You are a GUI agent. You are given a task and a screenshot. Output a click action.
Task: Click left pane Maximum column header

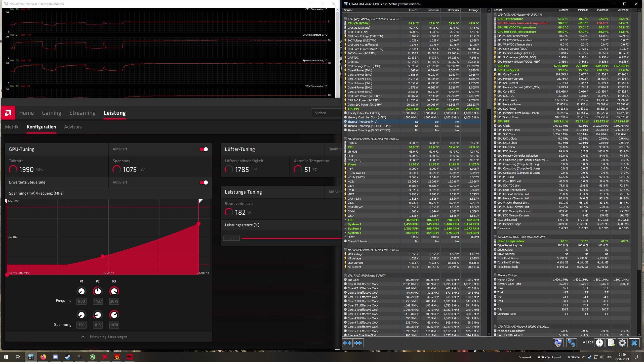pyautogui.click(x=450, y=10)
